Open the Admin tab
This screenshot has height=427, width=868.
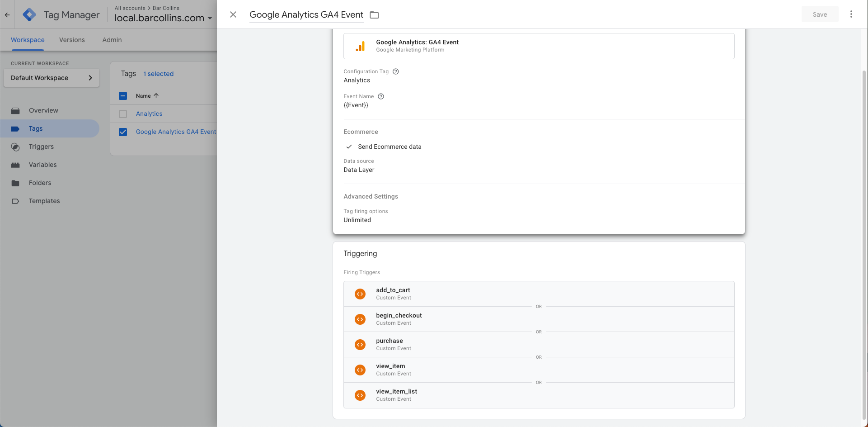click(x=112, y=40)
